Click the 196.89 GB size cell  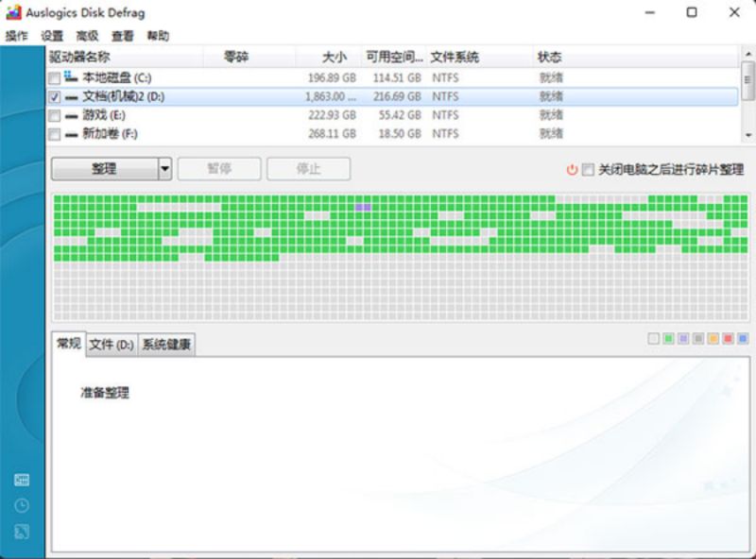tap(332, 78)
